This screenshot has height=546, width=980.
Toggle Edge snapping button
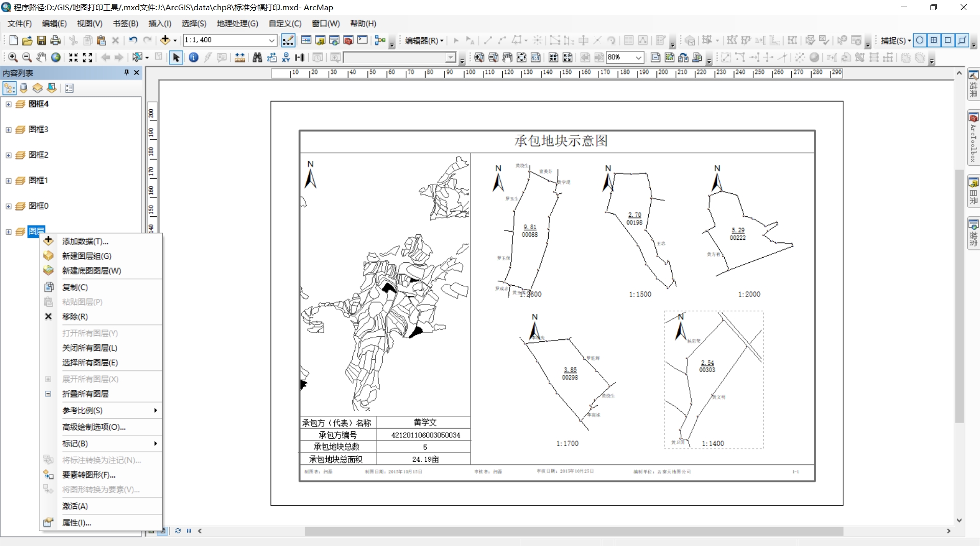[962, 40]
